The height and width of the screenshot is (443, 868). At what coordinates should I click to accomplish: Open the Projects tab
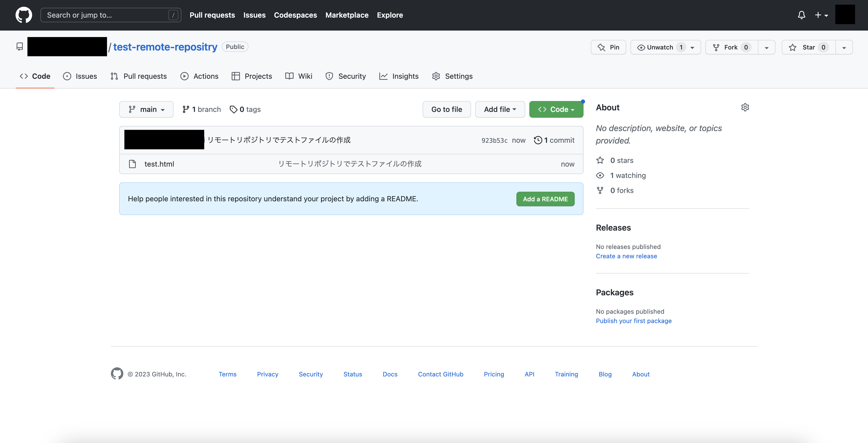coord(252,76)
